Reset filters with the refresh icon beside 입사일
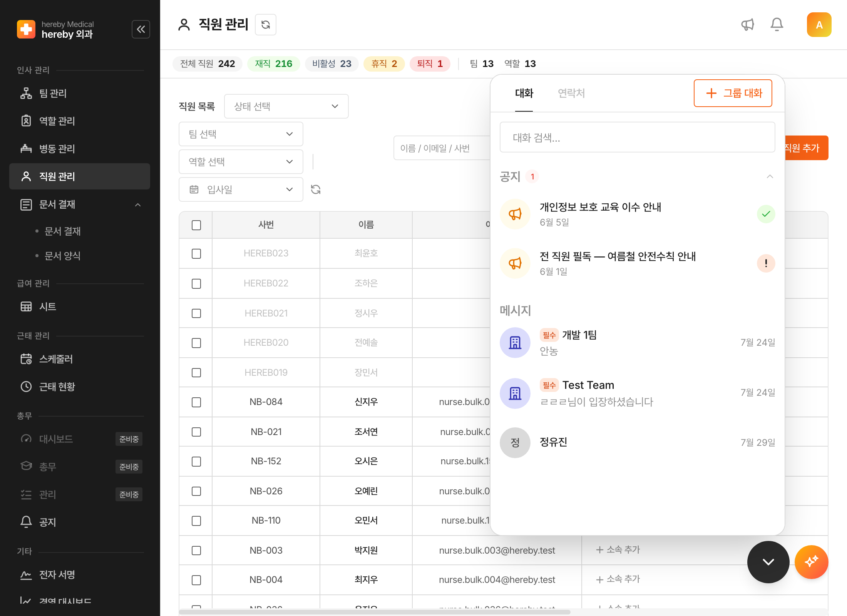The height and width of the screenshot is (616, 847). tap(316, 189)
